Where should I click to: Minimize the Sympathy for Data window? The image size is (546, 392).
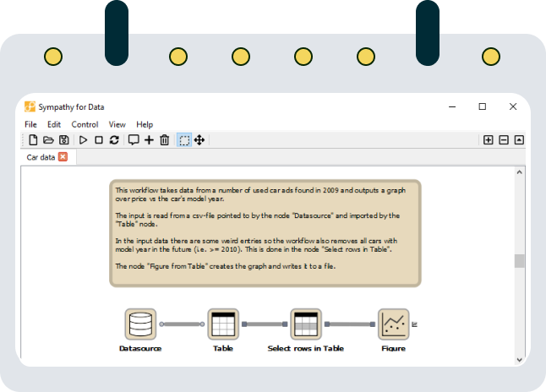coord(452,106)
